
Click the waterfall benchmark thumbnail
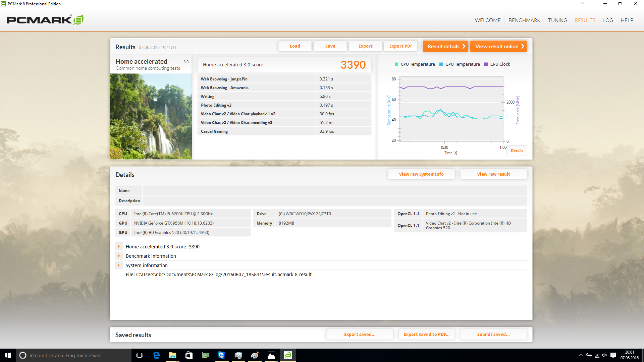[x=151, y=116]
